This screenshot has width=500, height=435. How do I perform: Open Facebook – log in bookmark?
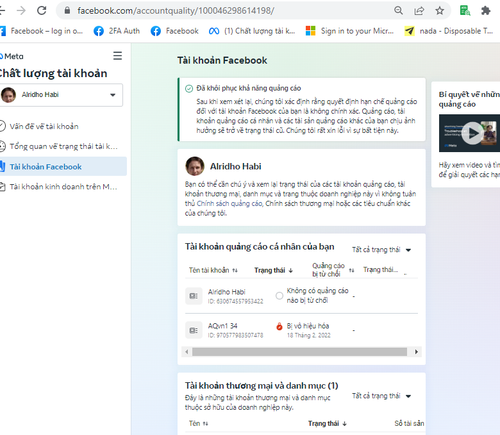tap(41, 31)
